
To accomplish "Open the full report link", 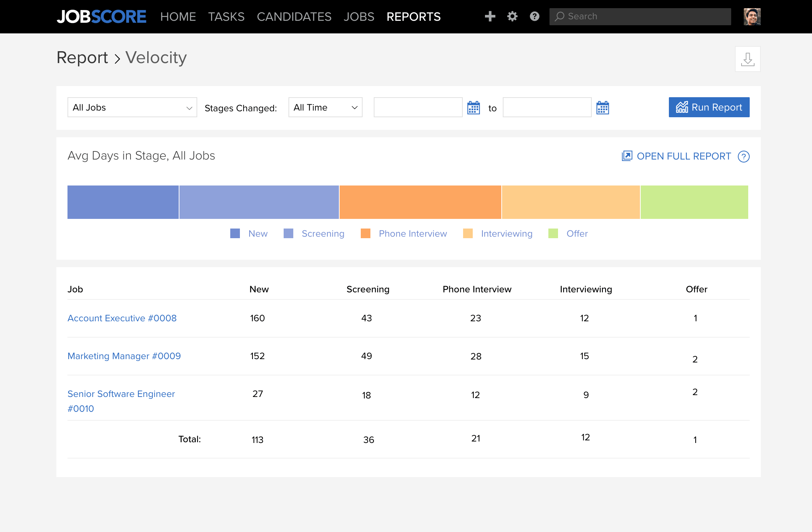I will pos(676,156).
